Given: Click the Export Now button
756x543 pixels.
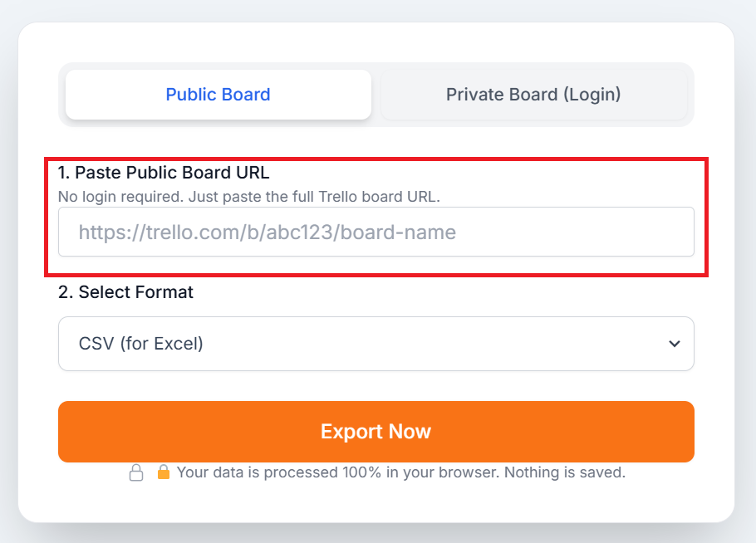Looking at the screenshot, I should (376, 431).
